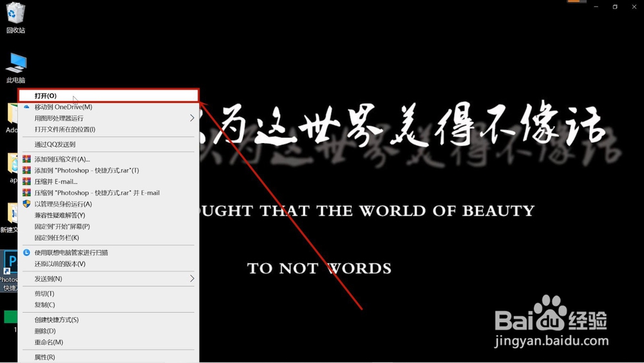The image size is (644, 363).
Task: Close the window with the X button
Action: point(634,6)
